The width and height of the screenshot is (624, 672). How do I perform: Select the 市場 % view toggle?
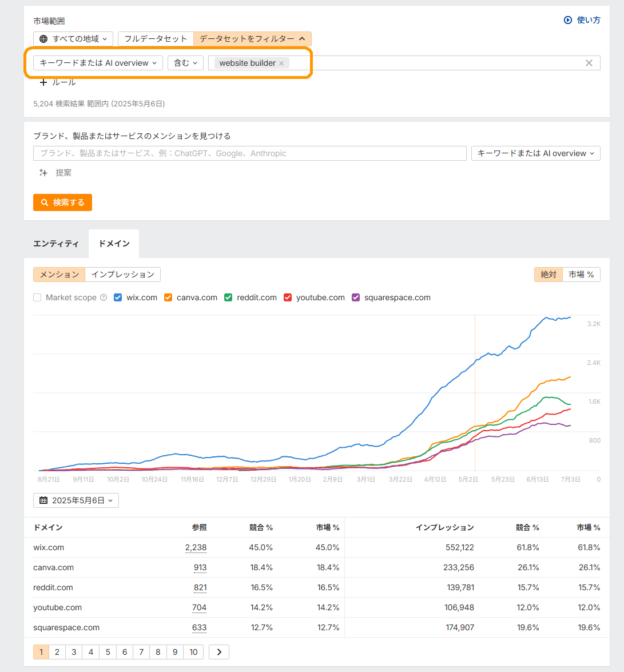click(581, 275)
